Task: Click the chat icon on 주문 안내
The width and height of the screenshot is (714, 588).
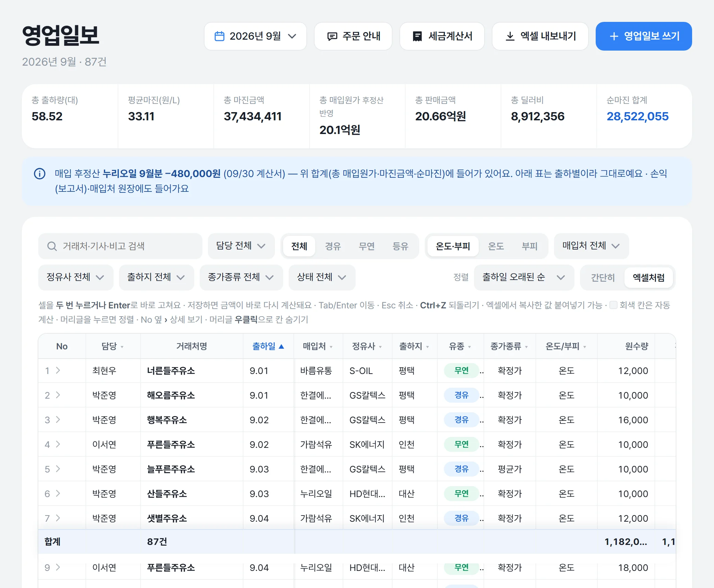Action: point(332,36)
